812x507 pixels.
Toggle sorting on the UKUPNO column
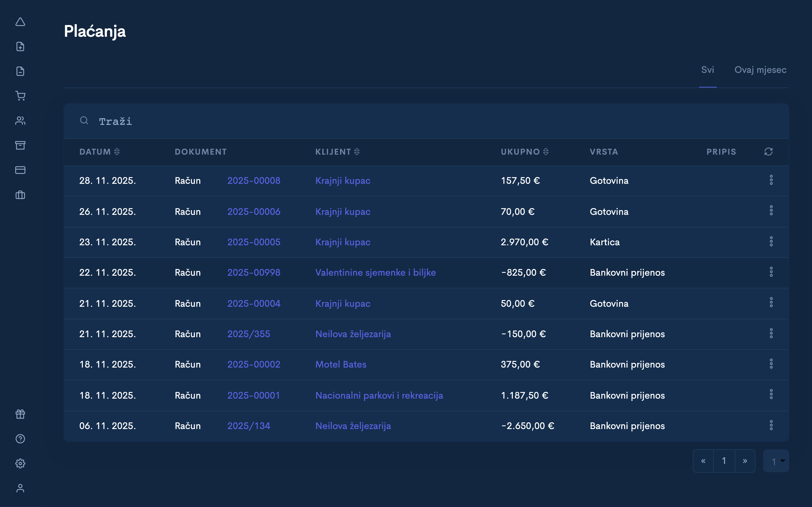tap(546, 151)
